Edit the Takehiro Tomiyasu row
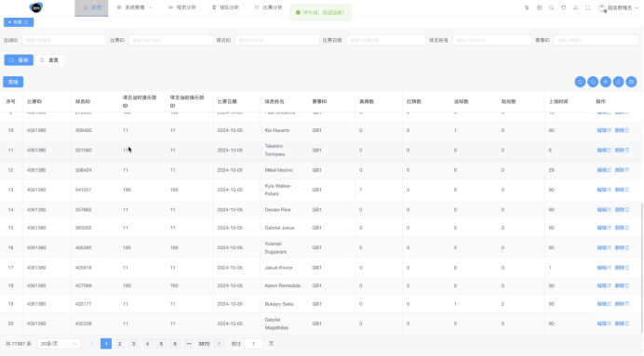This screenshot has width=644, height=356. (x=604, y=150)
